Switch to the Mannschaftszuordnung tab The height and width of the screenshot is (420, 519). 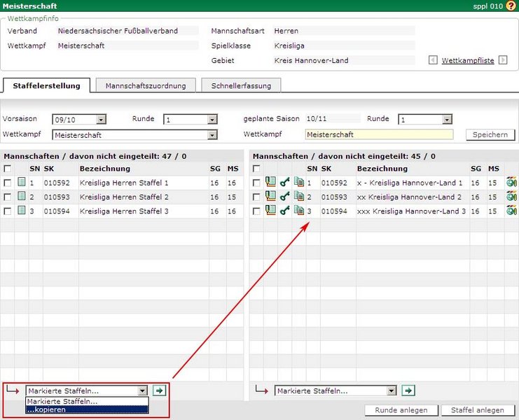(146, 85)
